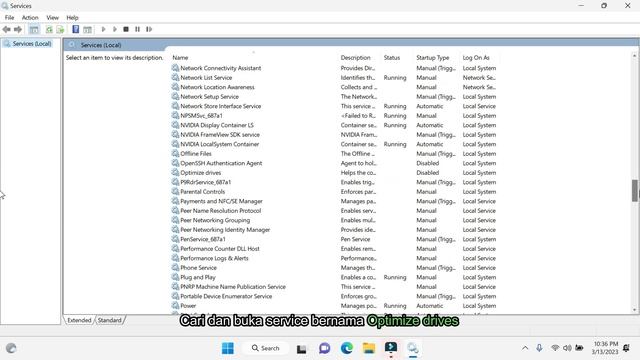Viewport: 640px width, 360px height.
Task: Select the Offline Files service gear icon
Action: pyautogui.click(x=176, y=153)
